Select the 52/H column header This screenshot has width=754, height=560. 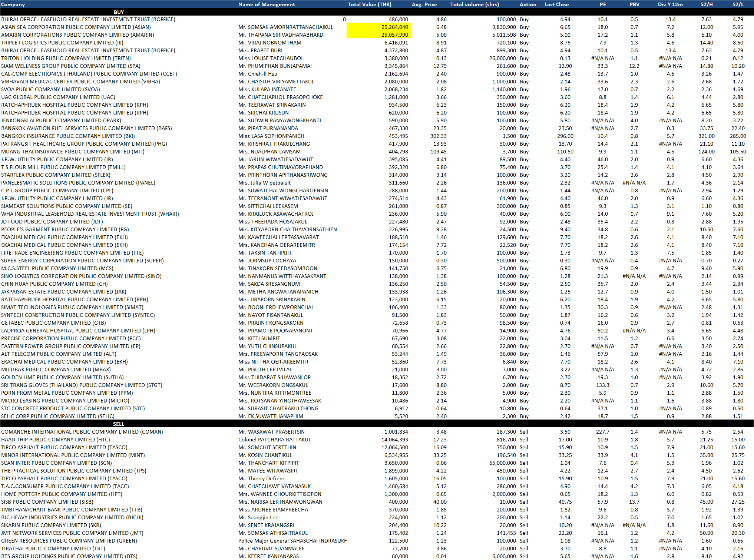pos(706,4)
